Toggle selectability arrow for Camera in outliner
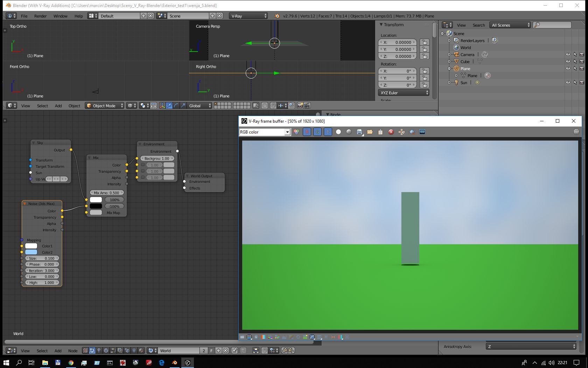The width and height of the screenshot is (588, 368). [575, 54]
